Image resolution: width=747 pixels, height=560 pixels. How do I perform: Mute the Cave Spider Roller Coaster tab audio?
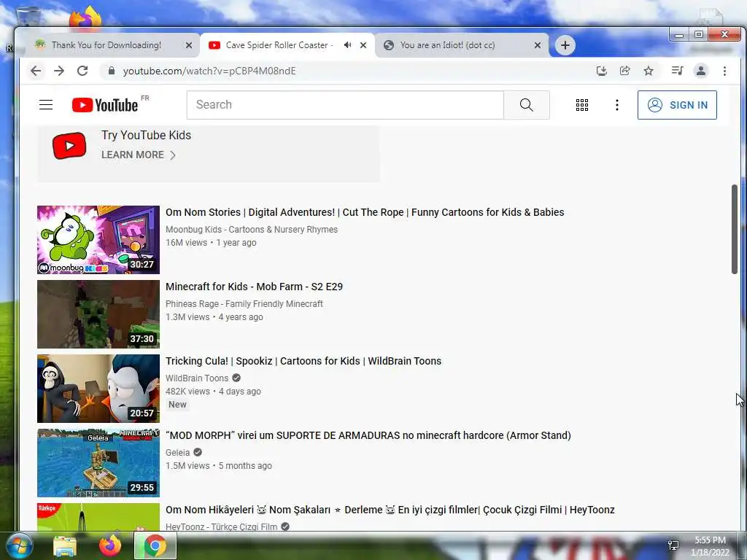(x=348, y=45)
